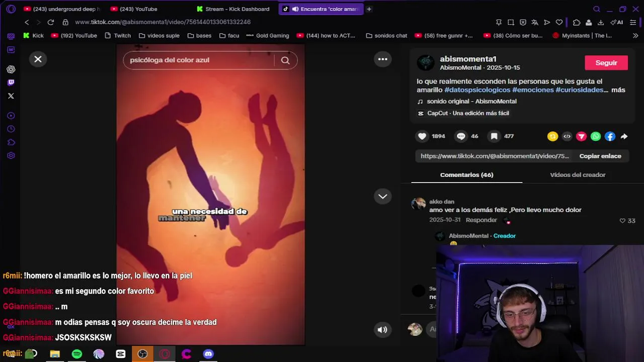This screenshot has width=644, height=362.
Task: Click the snapshot capture icon in toolbar
Action: [511, 22]
